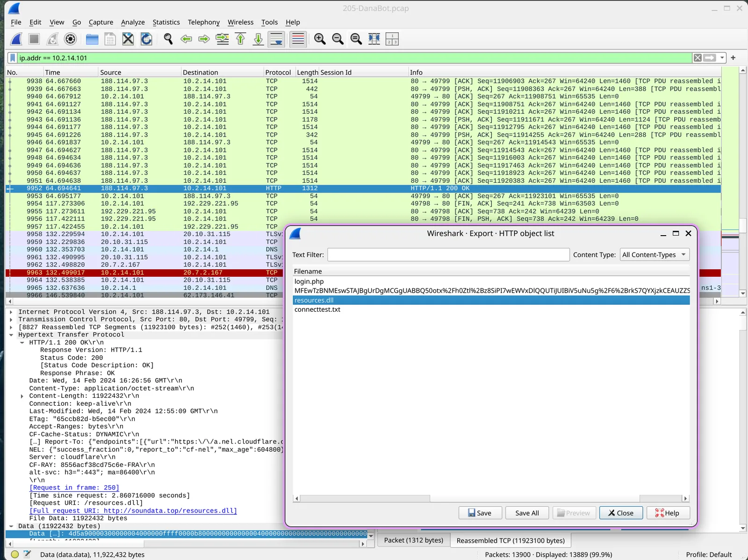Open the Telephony menu
Viewport: 748px width, 560px height.
(x=204, y=22)
